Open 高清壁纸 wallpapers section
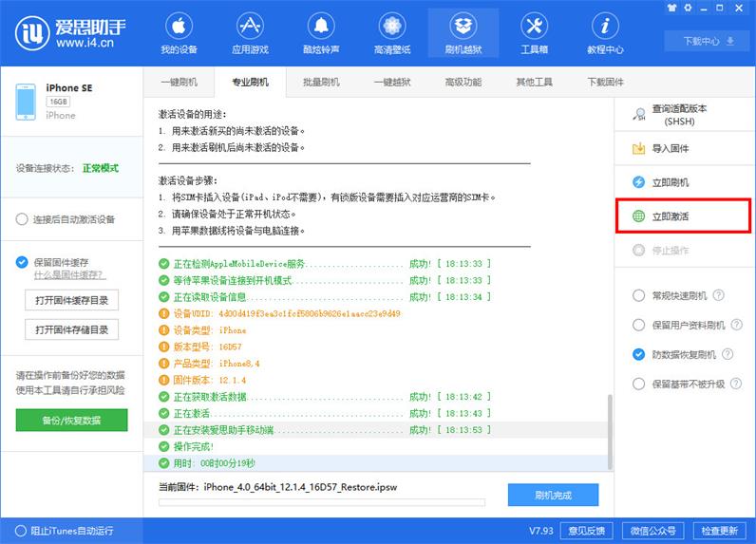The image size is (756, 544). pos(392,34)
